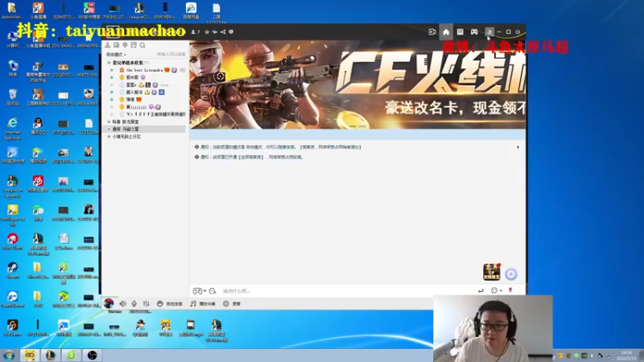The height and width of the screenshot is (362, 644).
Task: Open Internet Explorer desktop icon
Action: [x=13, y=127]
